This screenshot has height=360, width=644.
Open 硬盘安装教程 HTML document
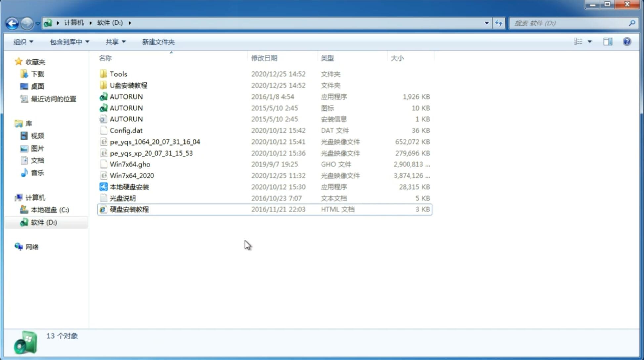click(x=129, y=209)
